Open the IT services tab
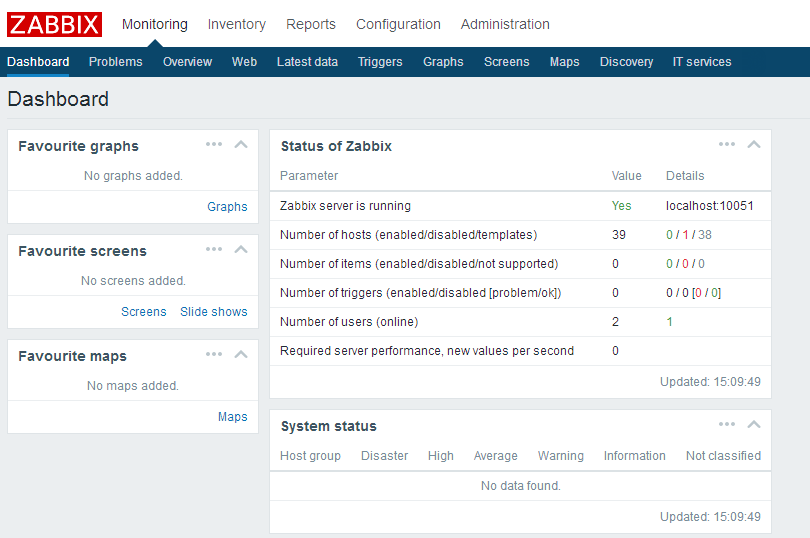Image resolution: width=810 pixels, height=538 pixels. click(x=702, y=62)
